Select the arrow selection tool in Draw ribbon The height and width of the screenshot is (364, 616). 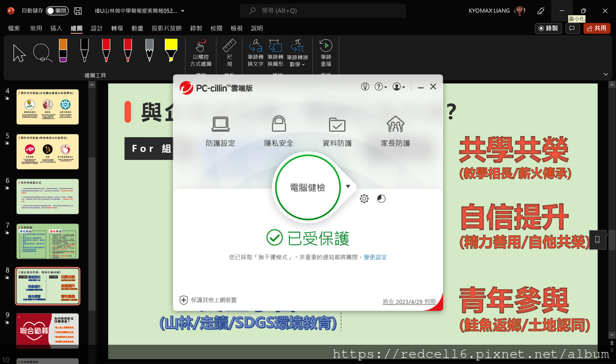click(x=19, y=54)
